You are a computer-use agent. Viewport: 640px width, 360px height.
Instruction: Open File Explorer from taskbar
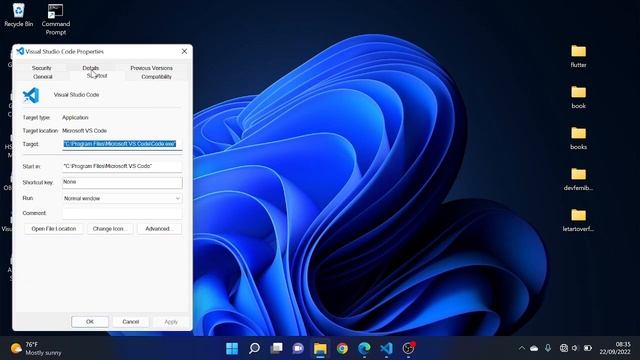coord(320,348)
